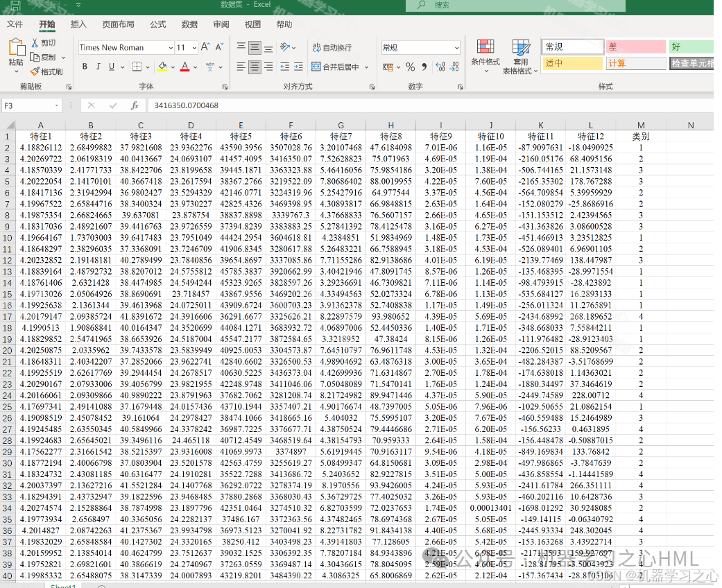Viewport: 722px width, 588px height.
Task: Apply the yellow fill color
Action: pyautogui.click(x=162, y=67)
